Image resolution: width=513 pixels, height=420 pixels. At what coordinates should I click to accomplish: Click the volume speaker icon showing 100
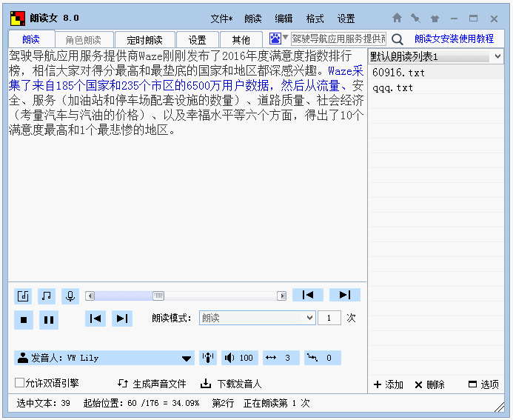pos(239,358)
